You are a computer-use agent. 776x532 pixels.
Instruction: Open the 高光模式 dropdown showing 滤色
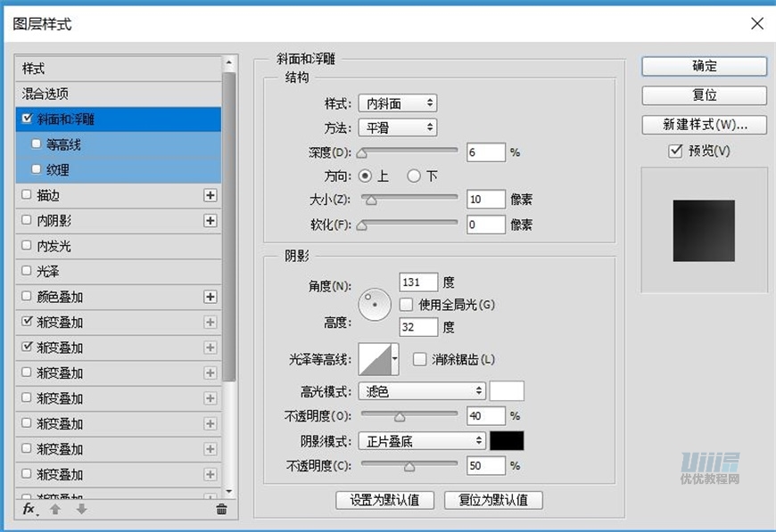[421, 391]
